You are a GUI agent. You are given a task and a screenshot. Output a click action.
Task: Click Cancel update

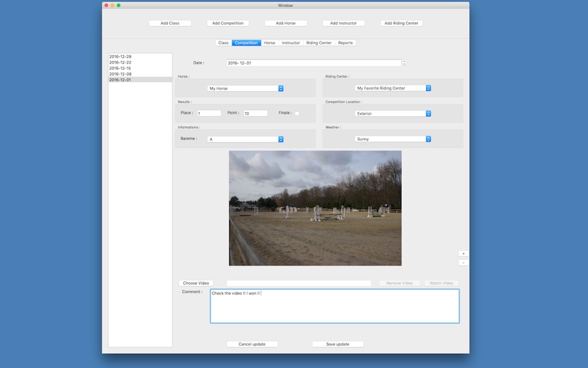[x=252, y=344]
